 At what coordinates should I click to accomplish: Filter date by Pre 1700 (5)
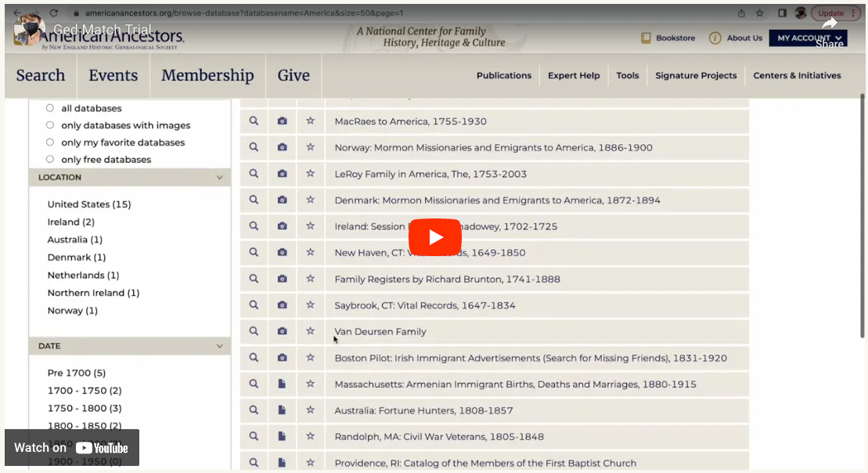tap(77, 373)
